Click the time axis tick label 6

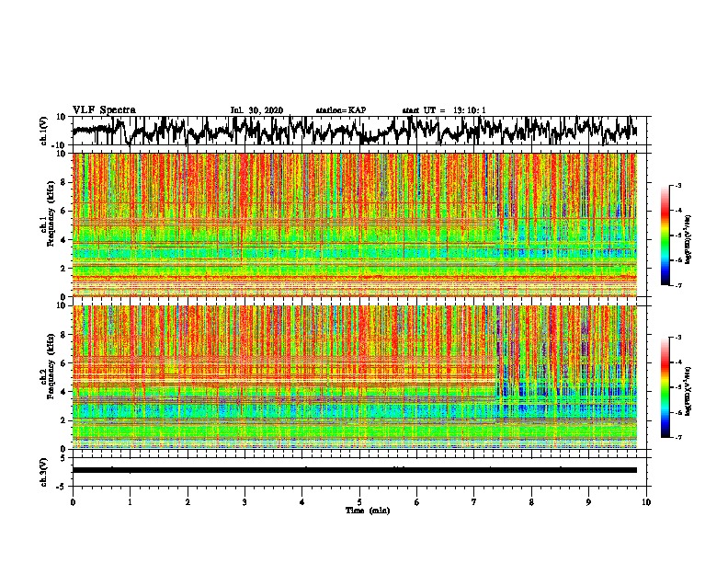tap(417, 502)
